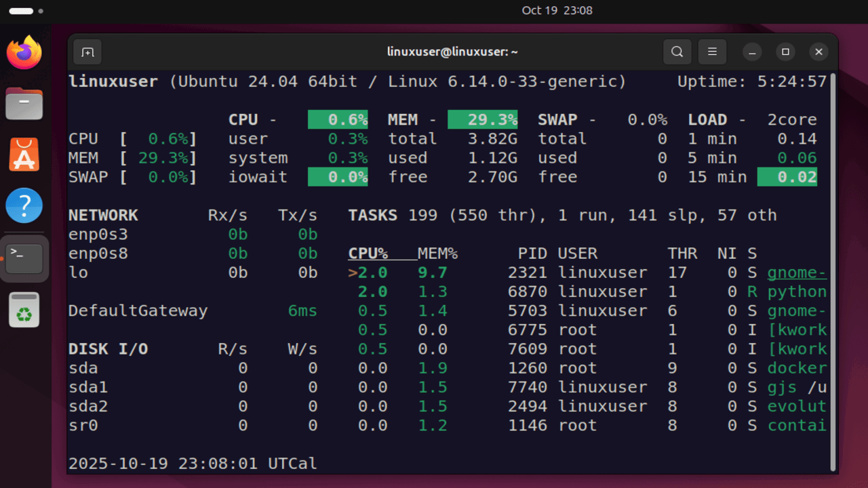Image resolution: width=868 pixels, height=488 pixels.
Task: Open Firefox from the dock
Action: [24, 52]
